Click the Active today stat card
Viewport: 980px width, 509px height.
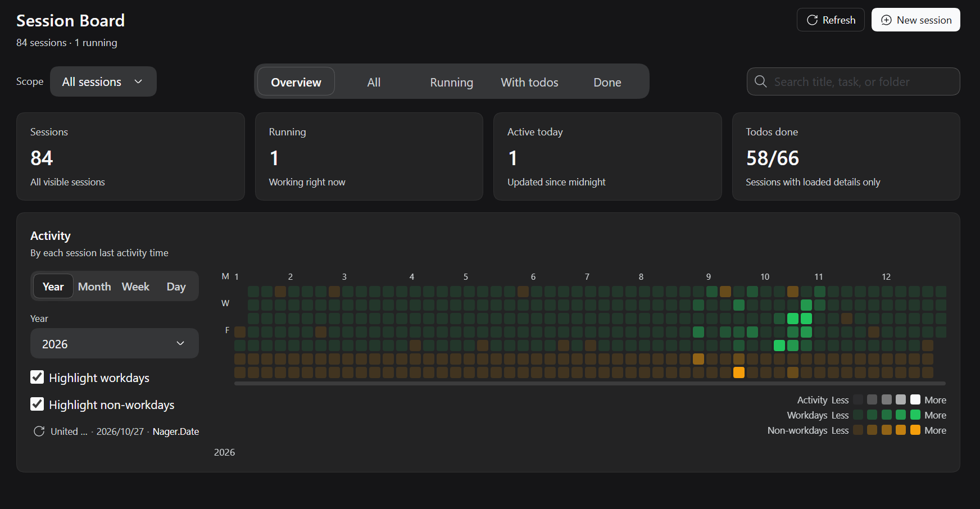pyautogui.click(x=607, y=156)
